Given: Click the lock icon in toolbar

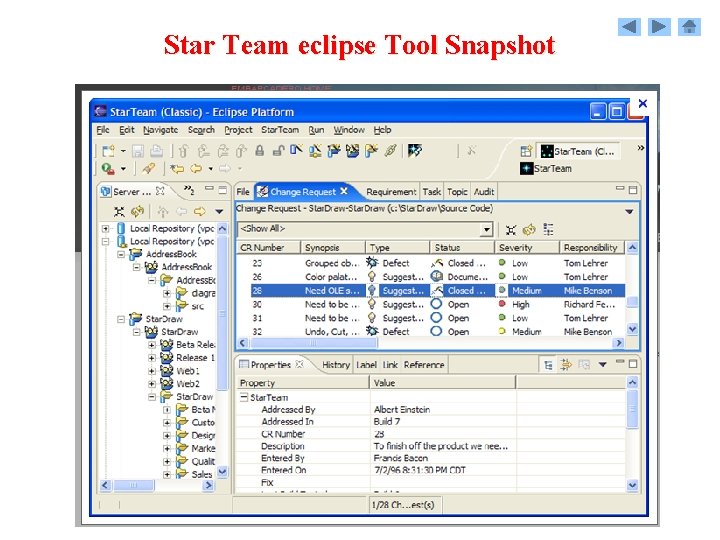Looking at the screenshot, I should point(260,151).
